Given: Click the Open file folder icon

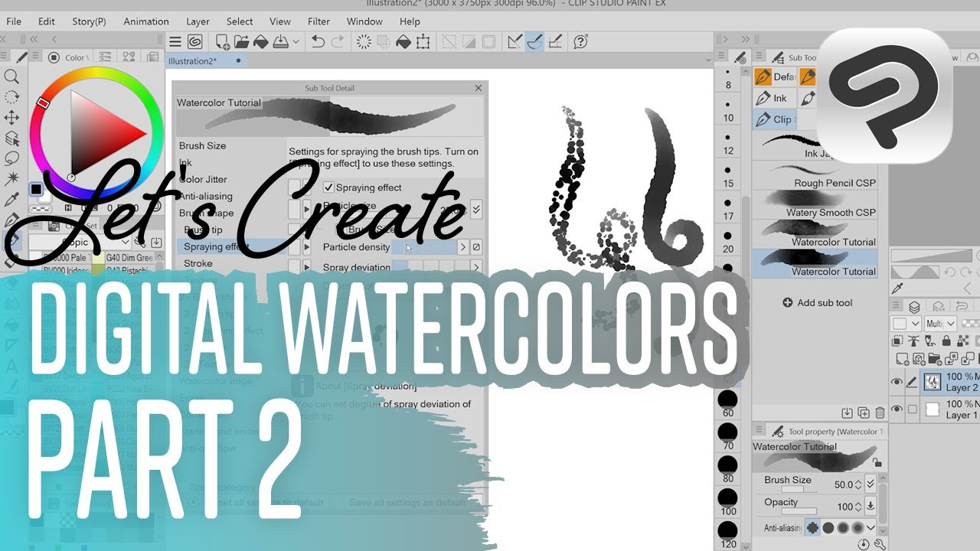Looking at the screenshot, I should click(x=241, y=41).
